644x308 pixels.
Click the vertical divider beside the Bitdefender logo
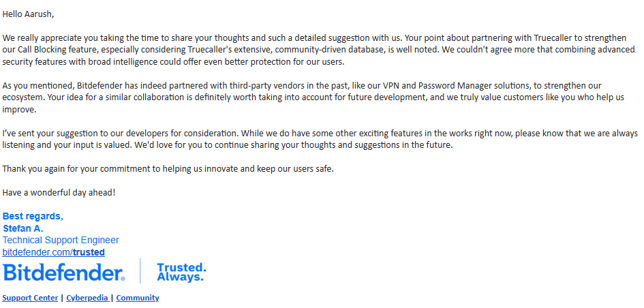click(140, 271)
